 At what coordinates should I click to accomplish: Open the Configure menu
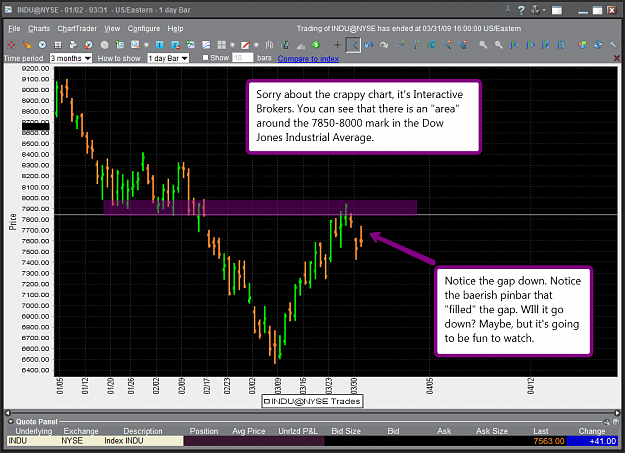pyautogui.click(x=143, y=28)
